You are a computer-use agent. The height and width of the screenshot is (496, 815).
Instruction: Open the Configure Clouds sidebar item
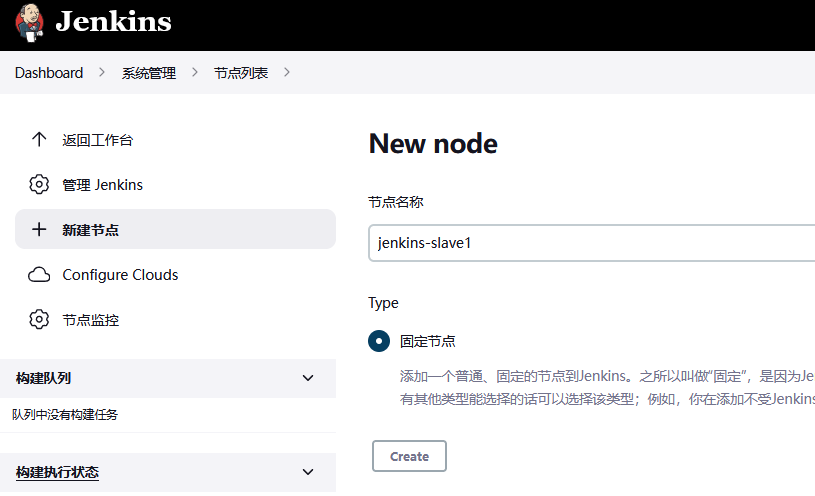tap(120, 275)
